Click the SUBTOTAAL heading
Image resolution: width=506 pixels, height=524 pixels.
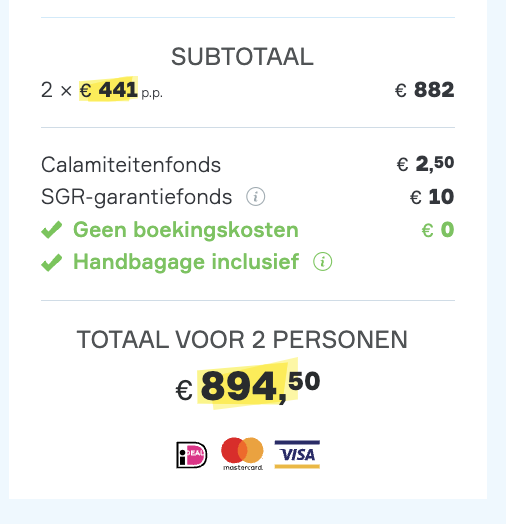click(242, 57)
